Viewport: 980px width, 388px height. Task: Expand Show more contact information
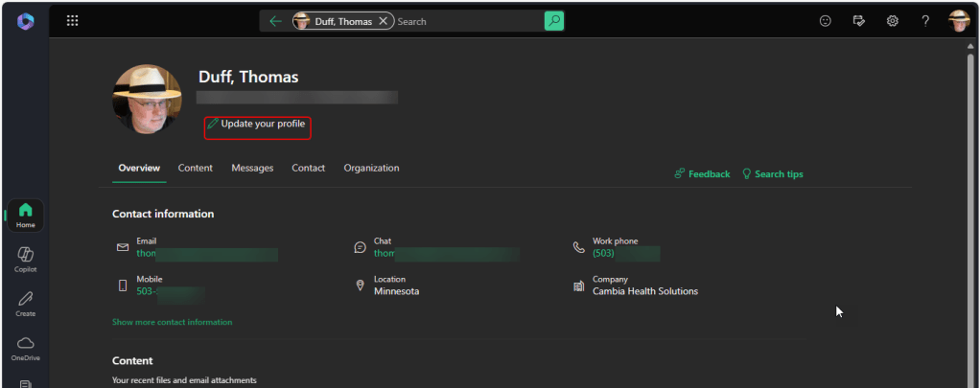[x=172, y=322]
